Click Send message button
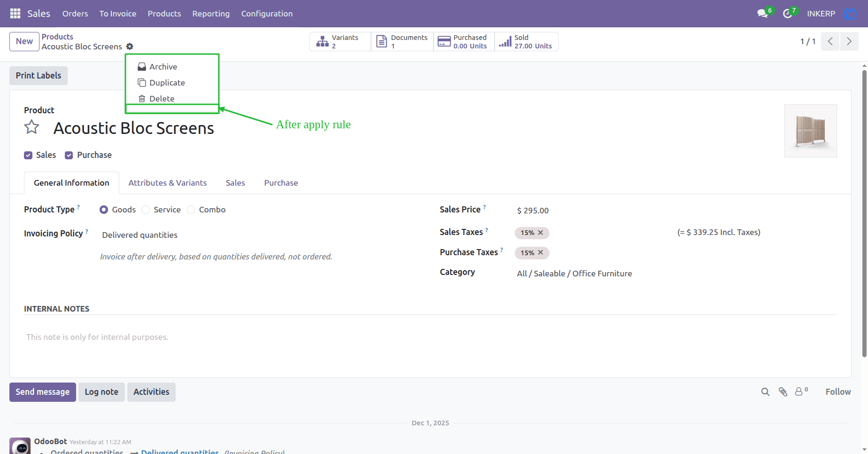 (43, 392)
